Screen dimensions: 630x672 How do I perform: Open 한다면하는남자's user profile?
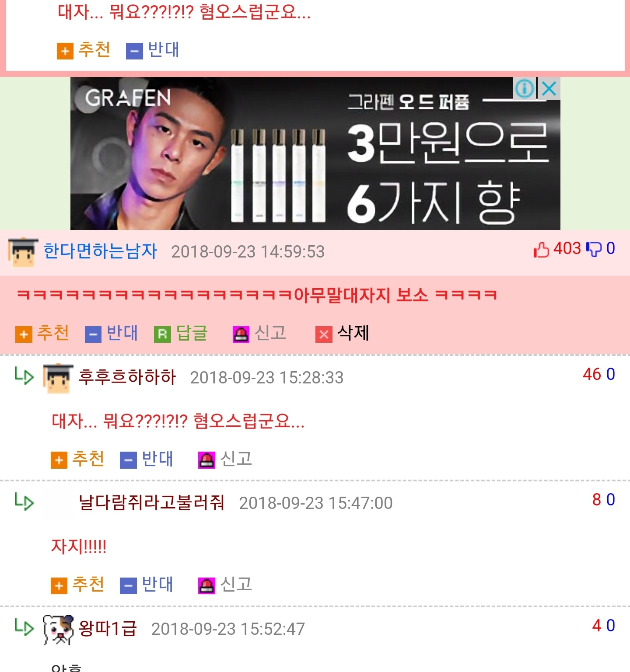tap(100, 251)
